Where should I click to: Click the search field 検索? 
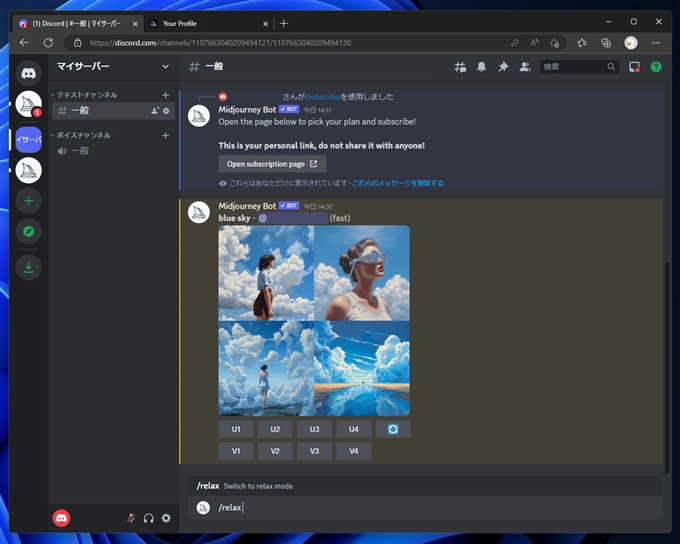579,67
